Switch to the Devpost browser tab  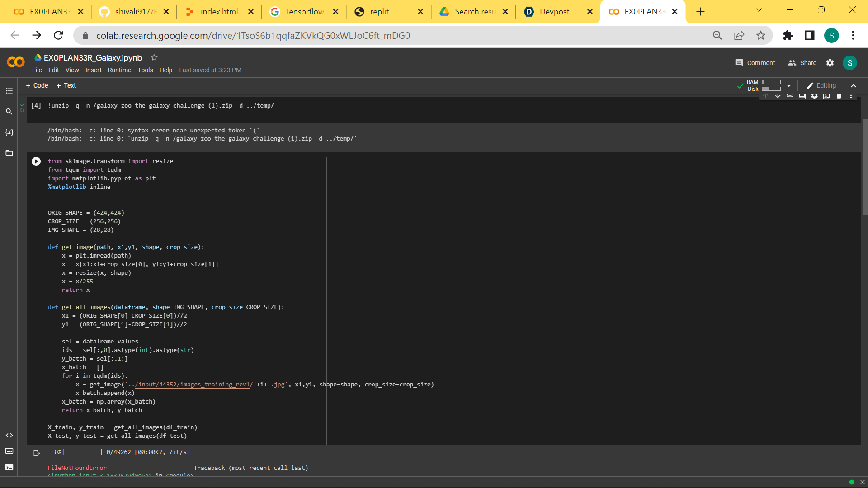pos(554,12)
